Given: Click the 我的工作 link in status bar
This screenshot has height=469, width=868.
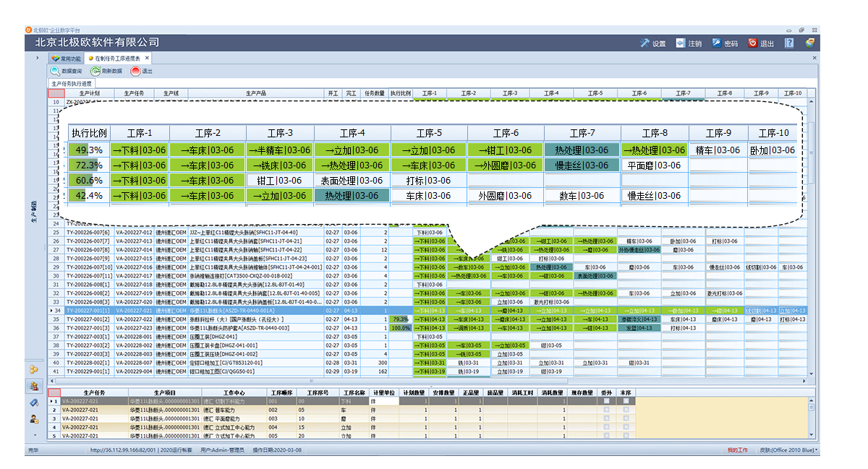Looking at the screenshot, I should (x=737, y=449).
